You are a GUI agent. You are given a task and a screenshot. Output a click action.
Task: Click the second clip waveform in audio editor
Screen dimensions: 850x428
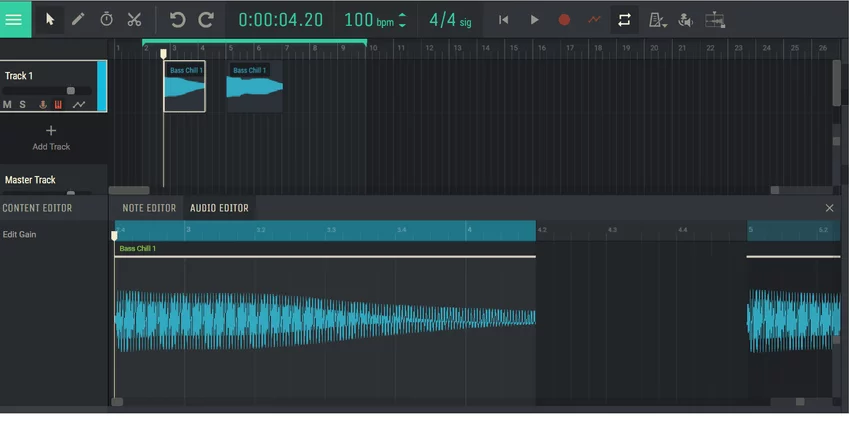[x=794, y=320]
